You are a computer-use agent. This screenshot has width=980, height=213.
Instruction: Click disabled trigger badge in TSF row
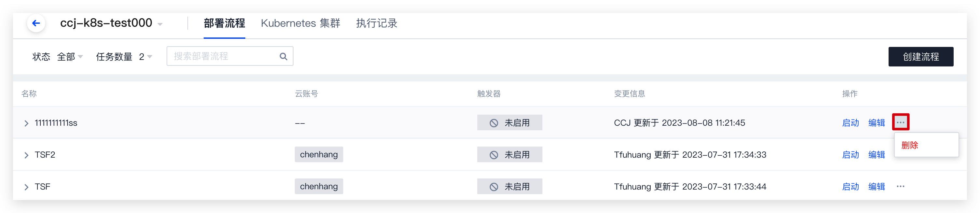pyautogui.click(x=510, y=187)
